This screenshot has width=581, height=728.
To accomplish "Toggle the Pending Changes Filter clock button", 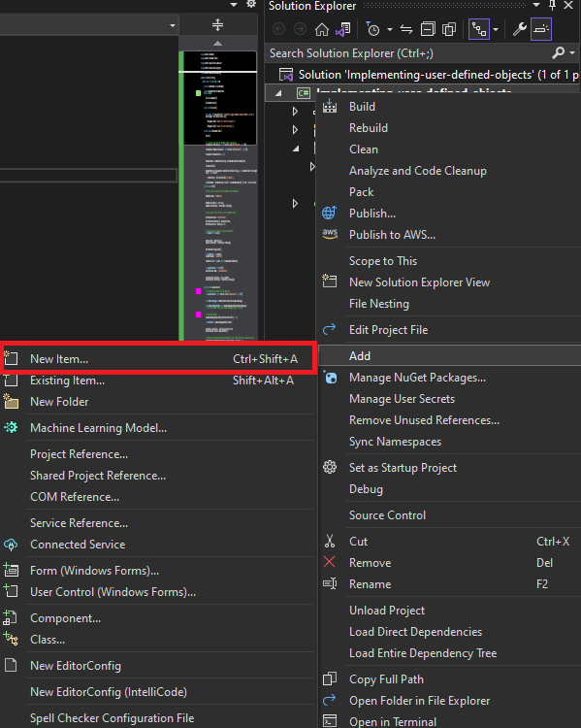I will click(372, 29).
